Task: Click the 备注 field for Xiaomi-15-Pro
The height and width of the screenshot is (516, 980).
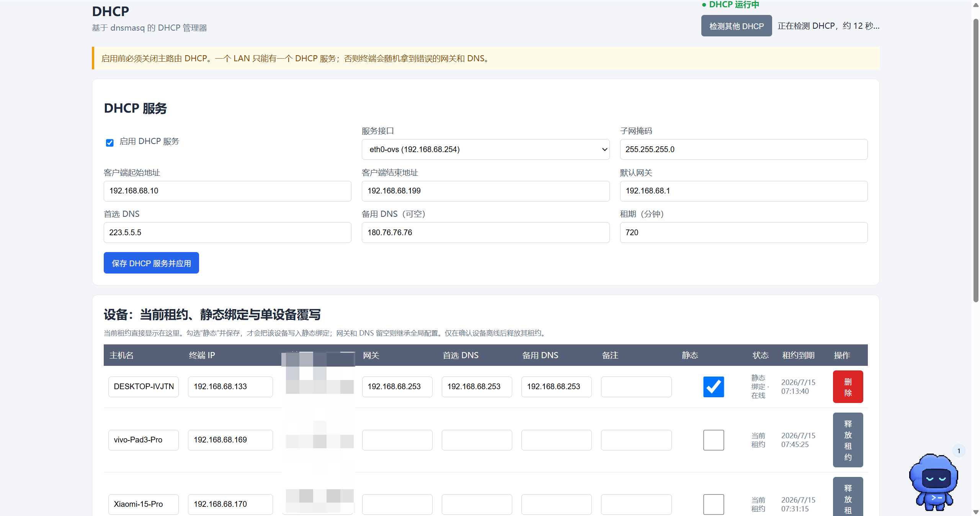Action: pos(636,504)
